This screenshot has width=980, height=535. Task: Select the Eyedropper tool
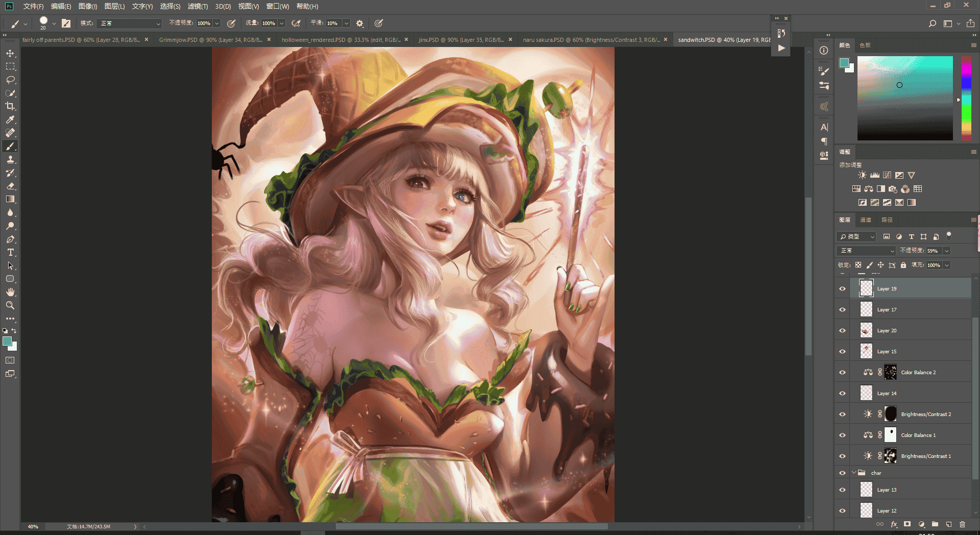pyautogui.click(x=10, y=119)
